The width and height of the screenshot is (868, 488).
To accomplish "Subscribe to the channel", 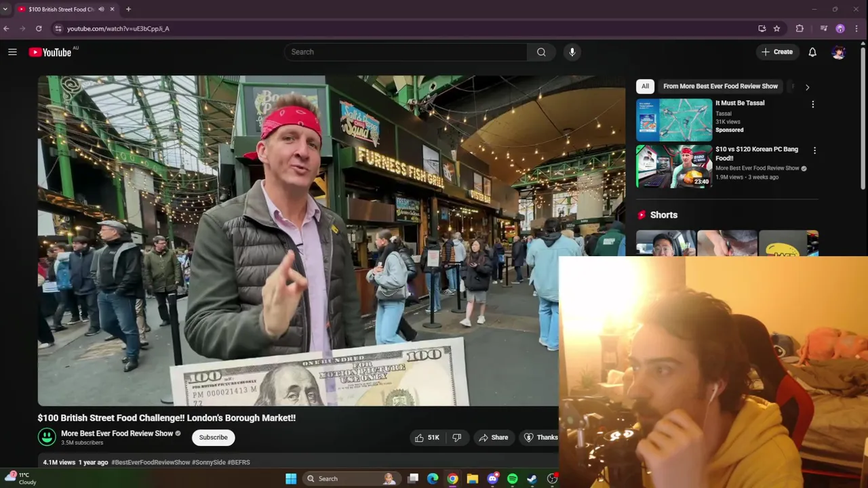I will (x=213, y=438).
